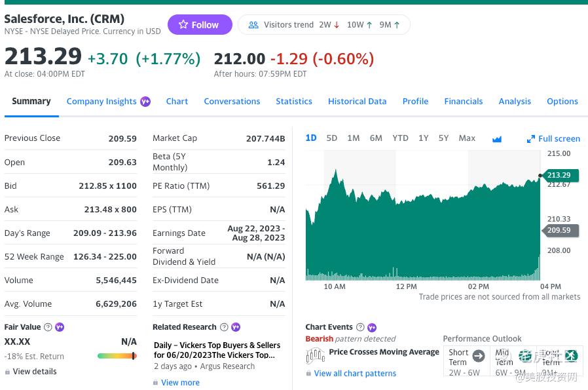The width and height of the screenshot is (588, 390).
Task: Click the chart type mountain icon
Action: [497, 139]
